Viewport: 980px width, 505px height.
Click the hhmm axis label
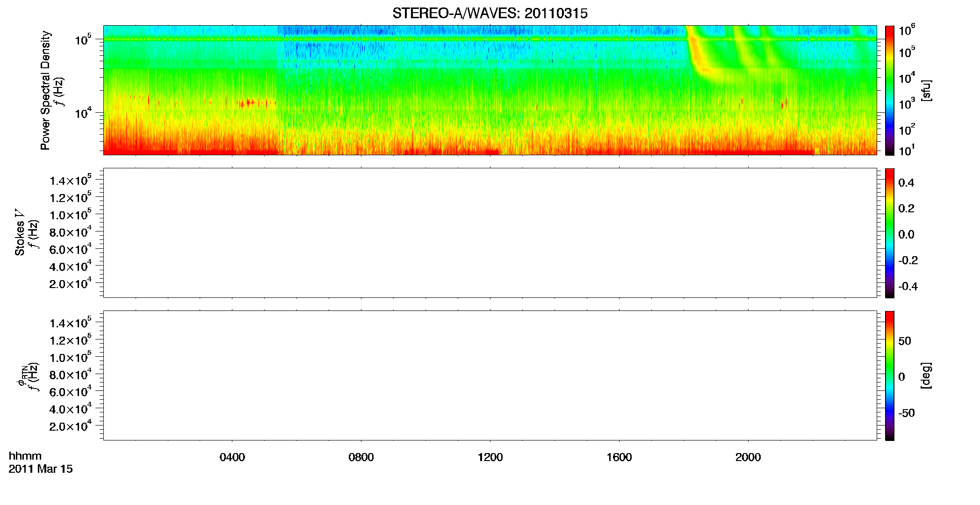pyautogui.click(x=25, y=456)
